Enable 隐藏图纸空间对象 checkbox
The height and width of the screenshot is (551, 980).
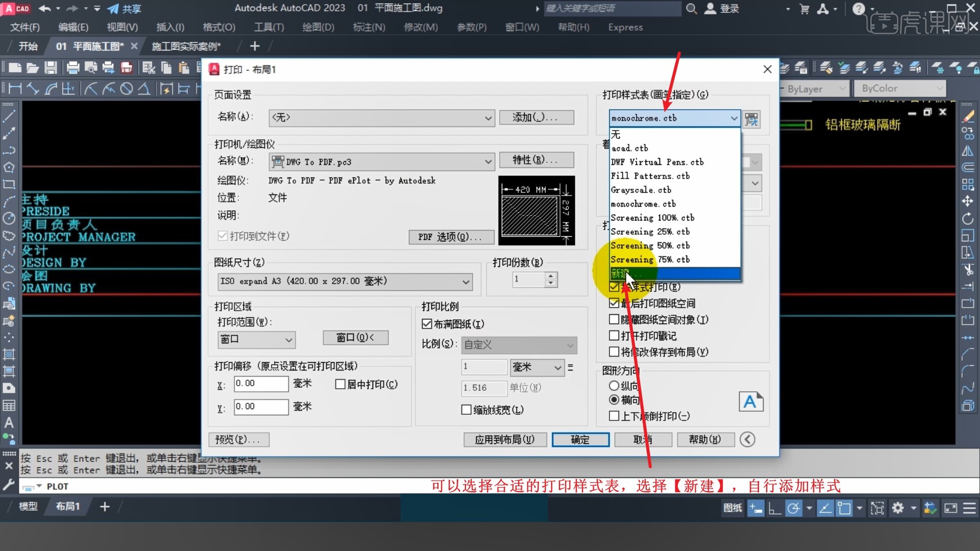pos(614,319)
